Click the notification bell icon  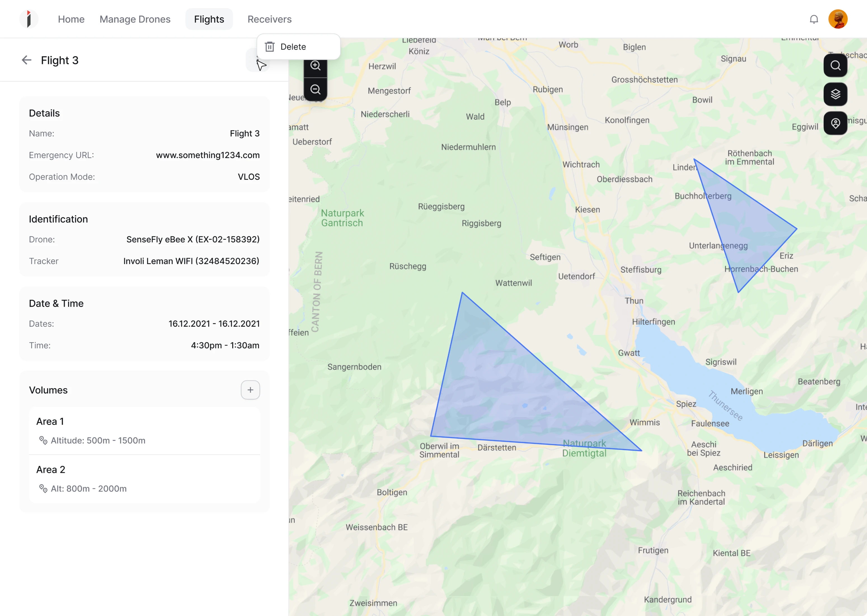tap(814, 19)
